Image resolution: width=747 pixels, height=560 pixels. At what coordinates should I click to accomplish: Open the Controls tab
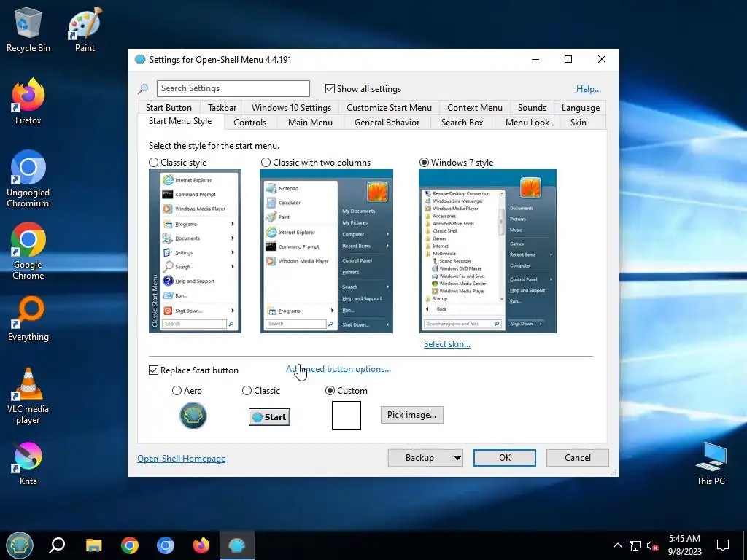[249, 122]
